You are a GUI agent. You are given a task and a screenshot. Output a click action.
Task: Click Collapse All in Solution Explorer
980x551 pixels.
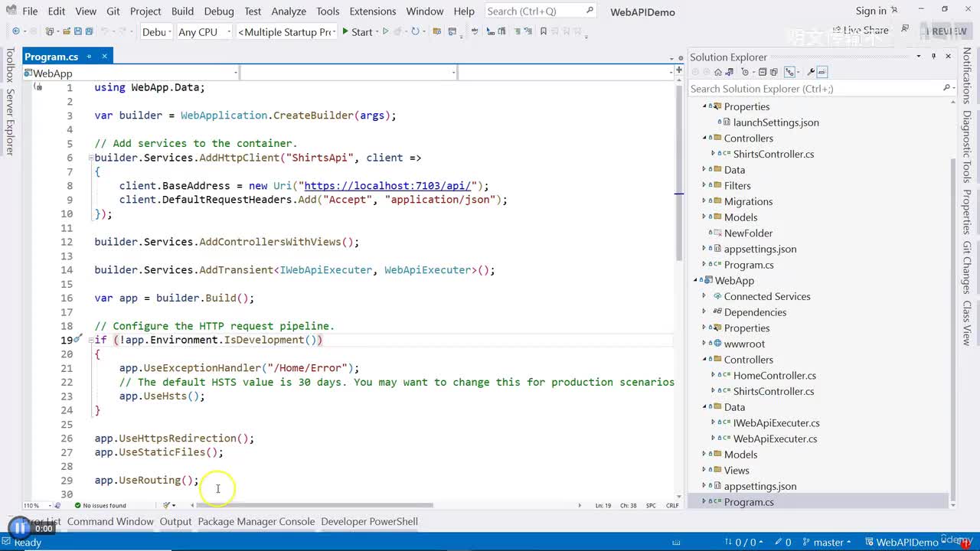[x=763, y=72]
